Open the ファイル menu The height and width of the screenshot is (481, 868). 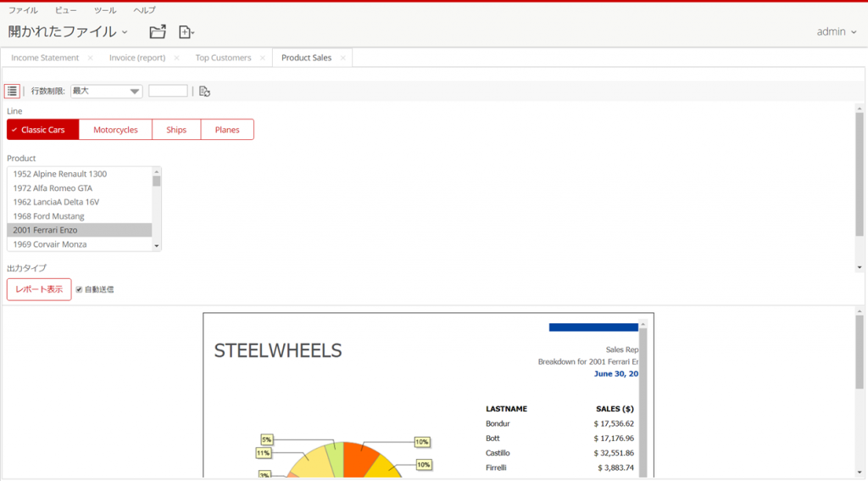23,10
